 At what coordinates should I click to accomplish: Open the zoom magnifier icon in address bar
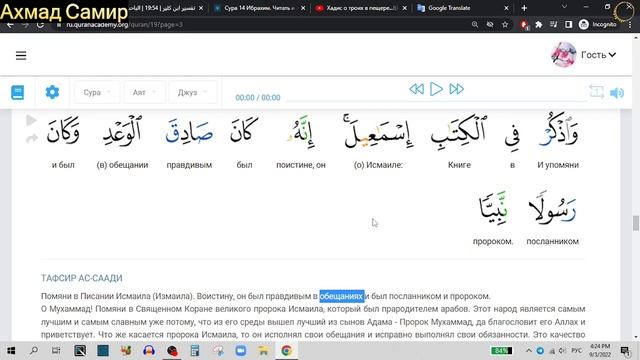click(x=475, y=24)
